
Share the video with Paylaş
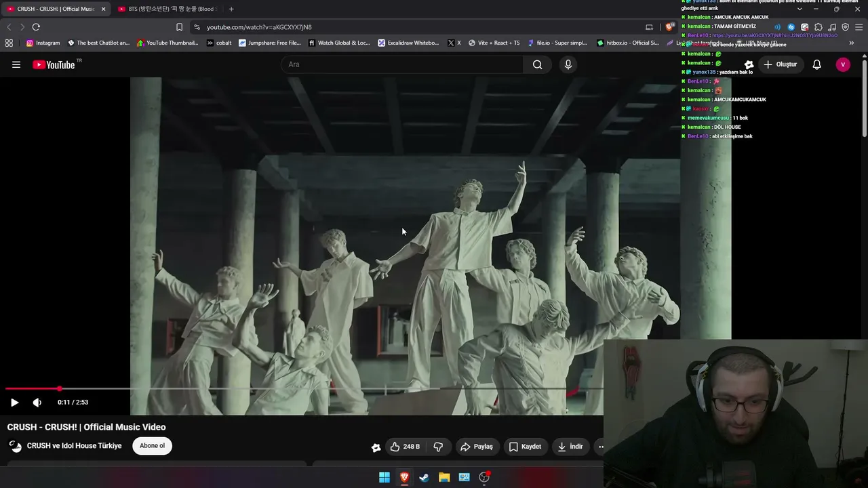(x=476, y=447)
